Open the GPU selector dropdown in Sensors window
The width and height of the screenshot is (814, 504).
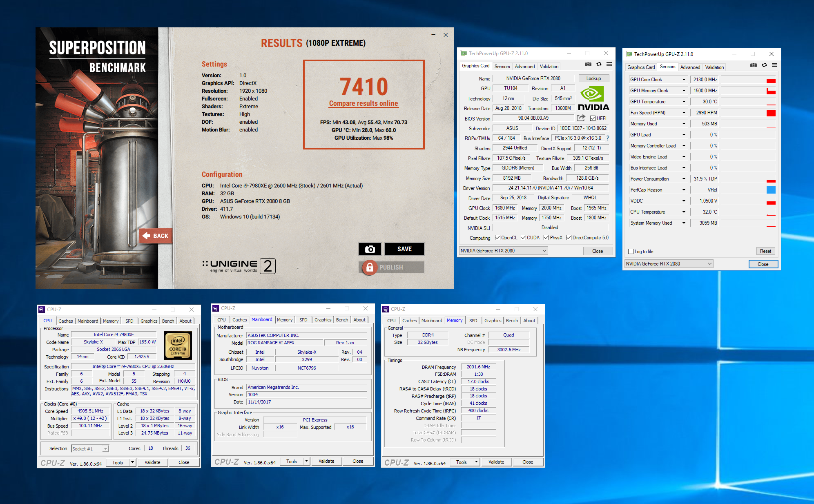(x=669, y=264)
